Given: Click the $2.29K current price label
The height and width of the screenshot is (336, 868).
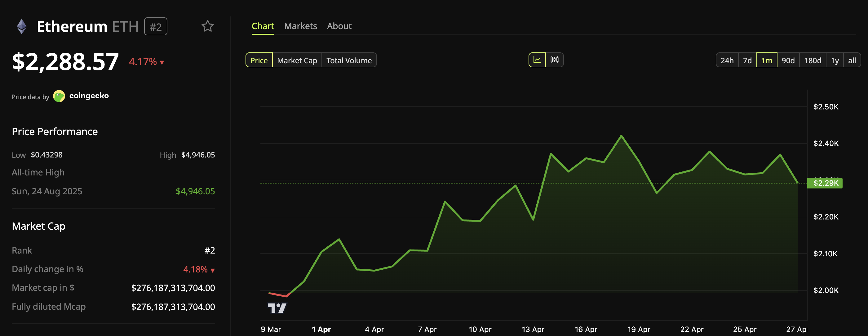Looking at the screenshot, I should coord(825,183).
